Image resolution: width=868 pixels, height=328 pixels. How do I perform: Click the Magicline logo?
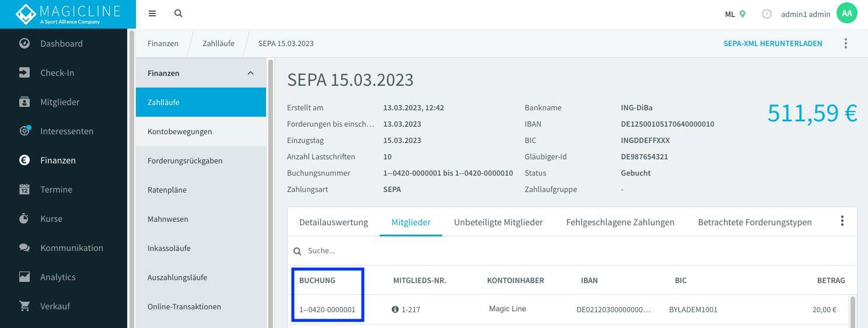(68, 14)
